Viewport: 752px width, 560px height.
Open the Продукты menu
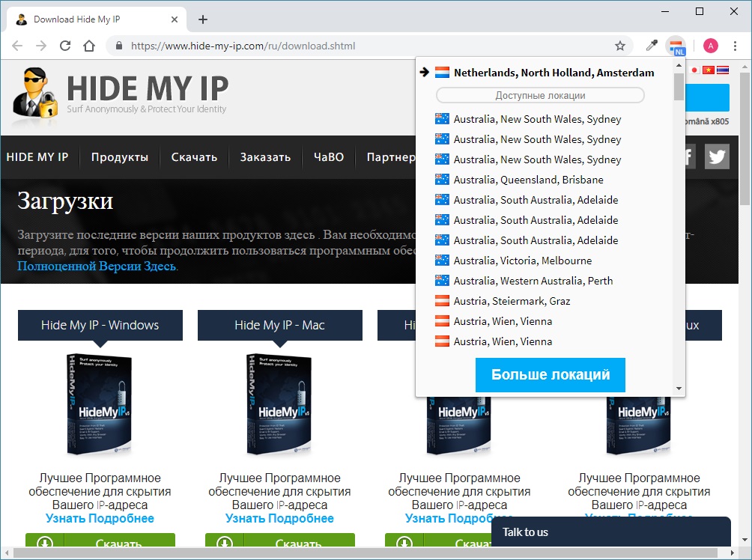pos(119,157)
